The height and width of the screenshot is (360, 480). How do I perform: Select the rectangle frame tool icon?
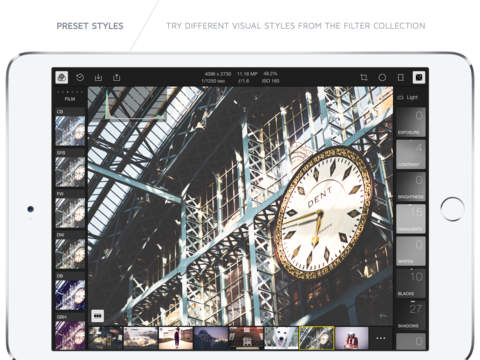[x=401, y=77]
